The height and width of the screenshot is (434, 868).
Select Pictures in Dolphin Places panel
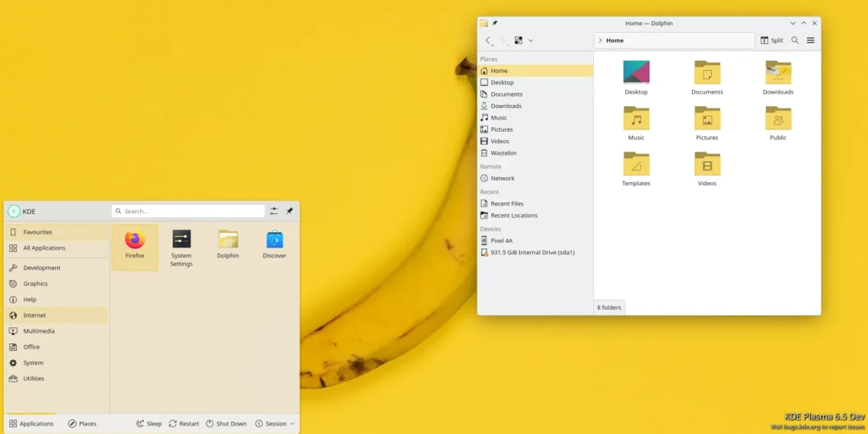pyautogui.click(x=535, y=129)
